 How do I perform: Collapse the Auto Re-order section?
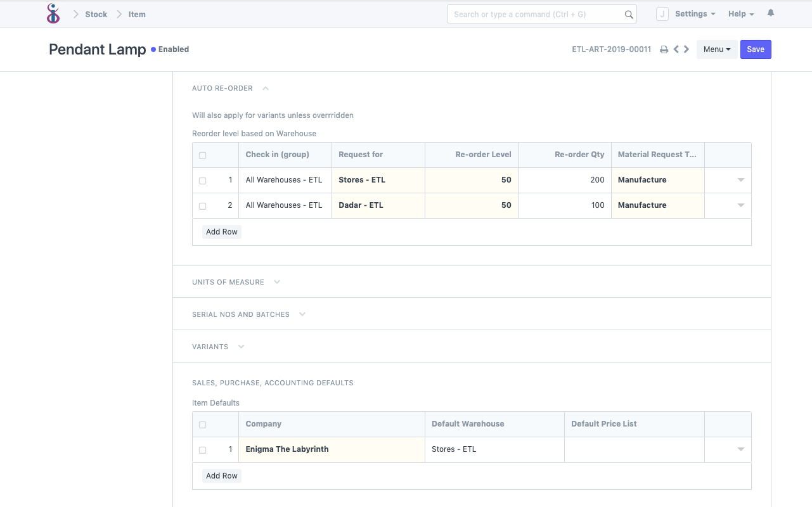tap(265, 88)
